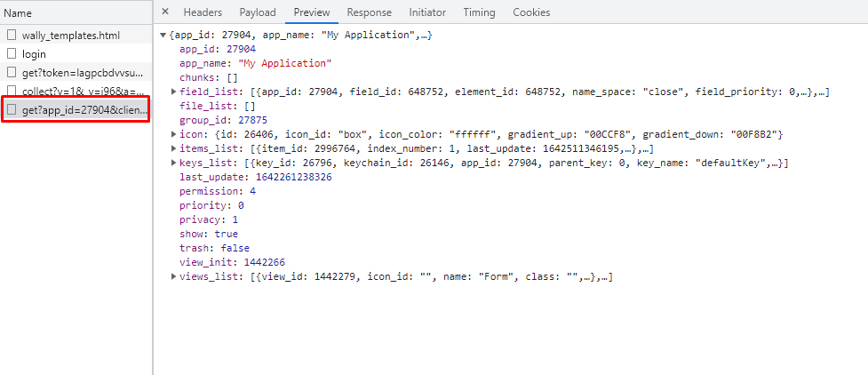Image resolution: width=868 pixels, height=375 pixels.
Task: Expand the items_list array
Action: [x=173, y=148]
